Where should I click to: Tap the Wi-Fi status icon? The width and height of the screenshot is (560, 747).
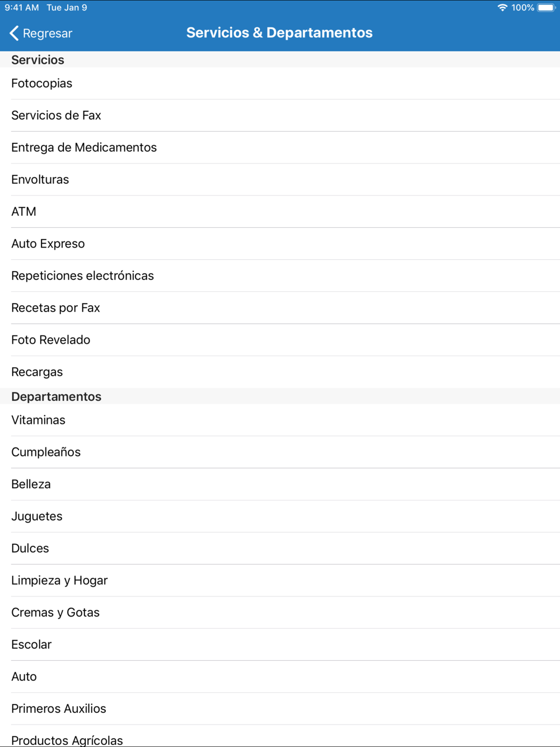point(502,8)
